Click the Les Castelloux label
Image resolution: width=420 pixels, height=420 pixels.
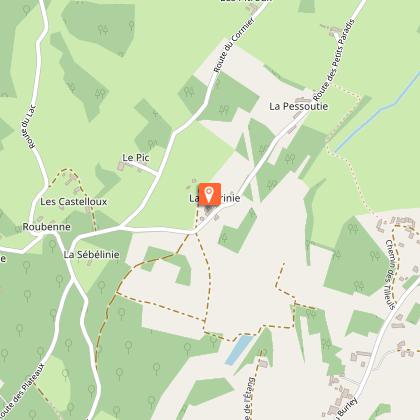(74, 202)
